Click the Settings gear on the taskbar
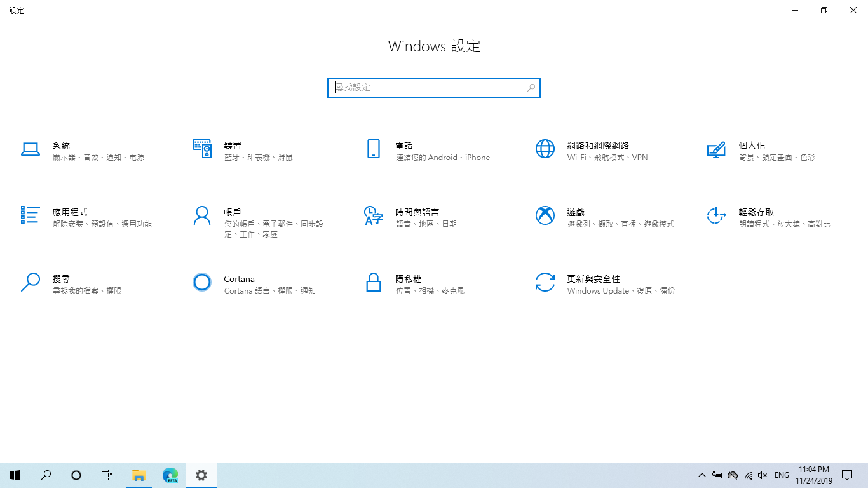Viewport: 868px width, 488px height. click(x=201, y=475)
